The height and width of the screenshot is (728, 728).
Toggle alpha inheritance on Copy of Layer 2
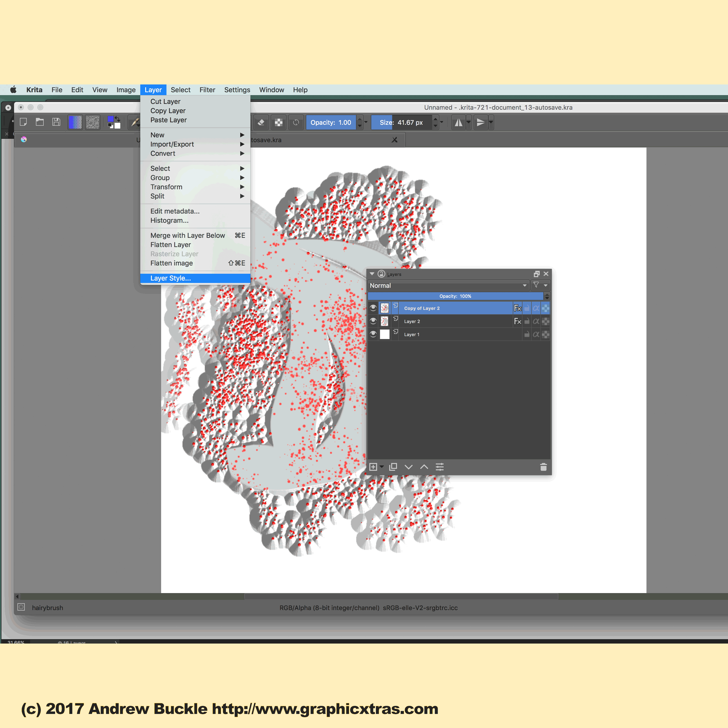coord(536,308)
